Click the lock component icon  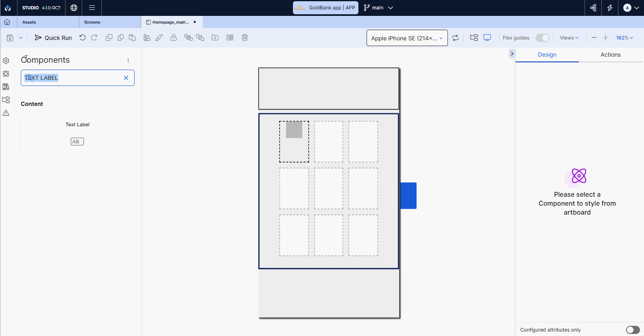[174, 37]
